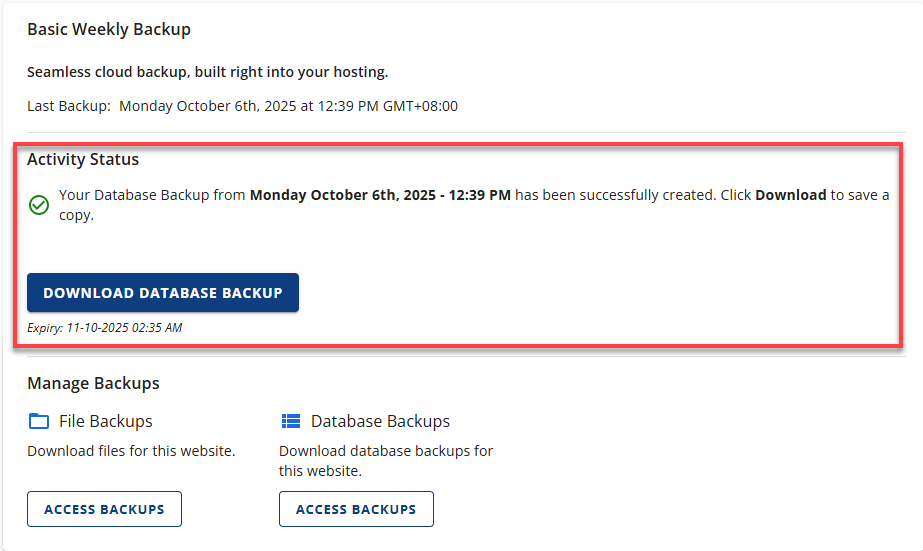The height and width of the screenshot is (551, 923).
Task: Click the File Backups folder icon
Action: tap(39, 421)
